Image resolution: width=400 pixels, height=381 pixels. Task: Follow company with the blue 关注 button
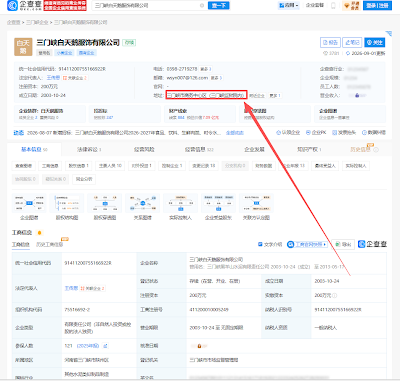[375, 42]
